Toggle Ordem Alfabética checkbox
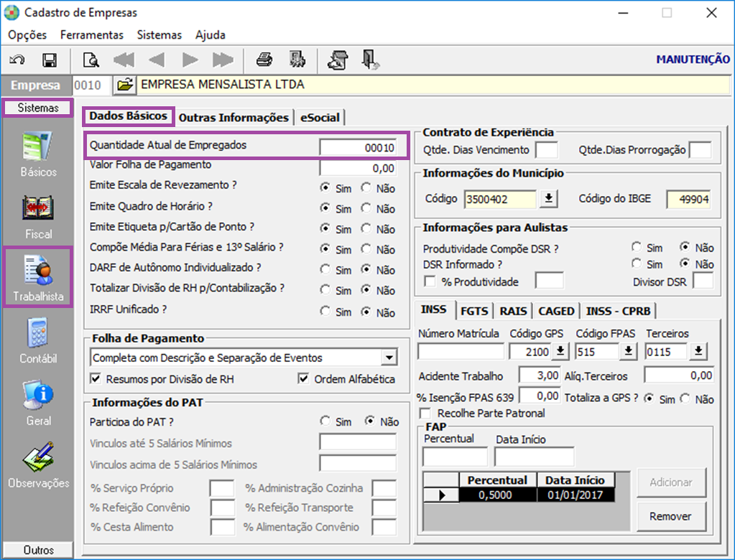 pyautogui.click(x=304, y=379)
